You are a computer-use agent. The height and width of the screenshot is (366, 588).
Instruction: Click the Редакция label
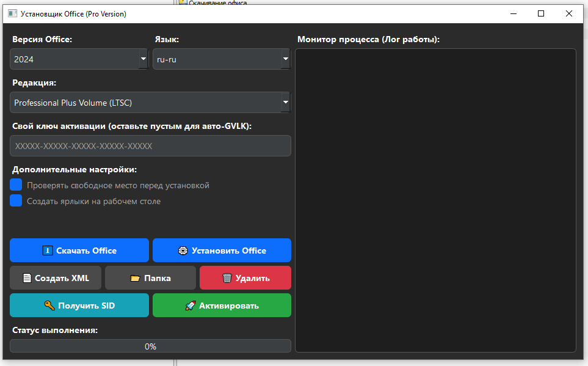34,83
